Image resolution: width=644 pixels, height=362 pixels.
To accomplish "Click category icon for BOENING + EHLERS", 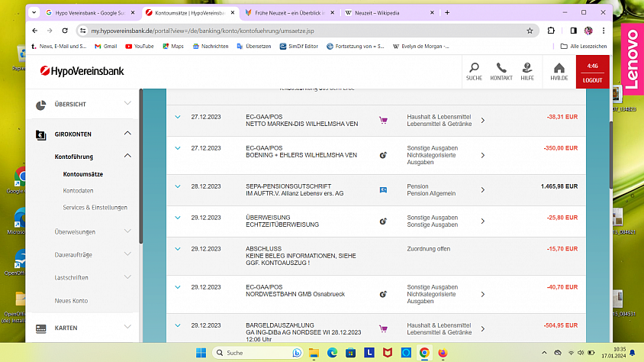I will tap(383, 155).
